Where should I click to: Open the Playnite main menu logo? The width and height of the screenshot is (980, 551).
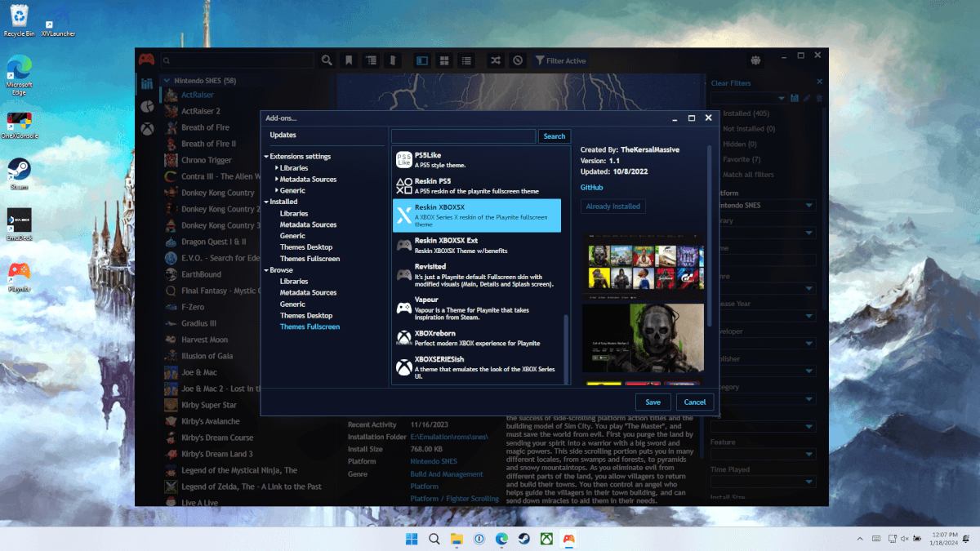(x=146, y=60)
